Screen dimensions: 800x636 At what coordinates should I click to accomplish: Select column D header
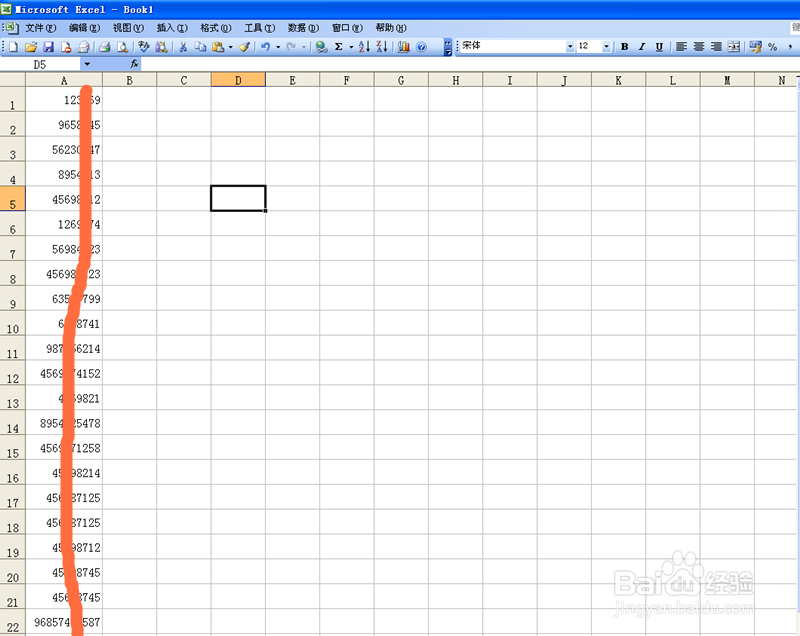238,80
